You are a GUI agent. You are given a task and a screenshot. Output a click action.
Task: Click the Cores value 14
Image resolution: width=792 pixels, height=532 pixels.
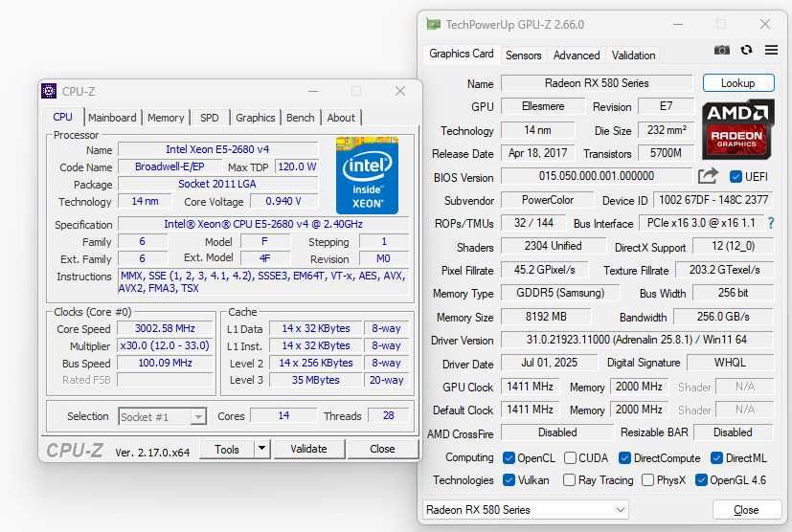pos(283,415)
